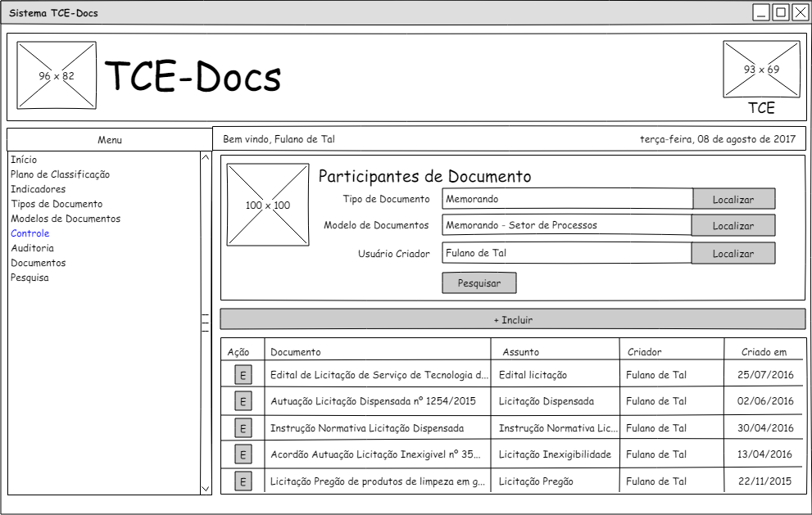The height and width of the screenshot is (515, 812).
Task: Click the + Incluir bar
Action: point(513,319)
